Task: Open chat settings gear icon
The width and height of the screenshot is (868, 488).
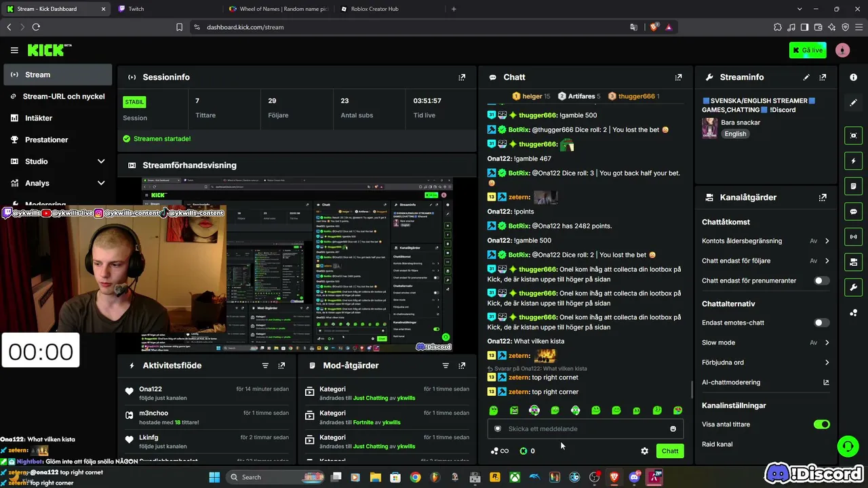Action: click(x=644, y=451)
